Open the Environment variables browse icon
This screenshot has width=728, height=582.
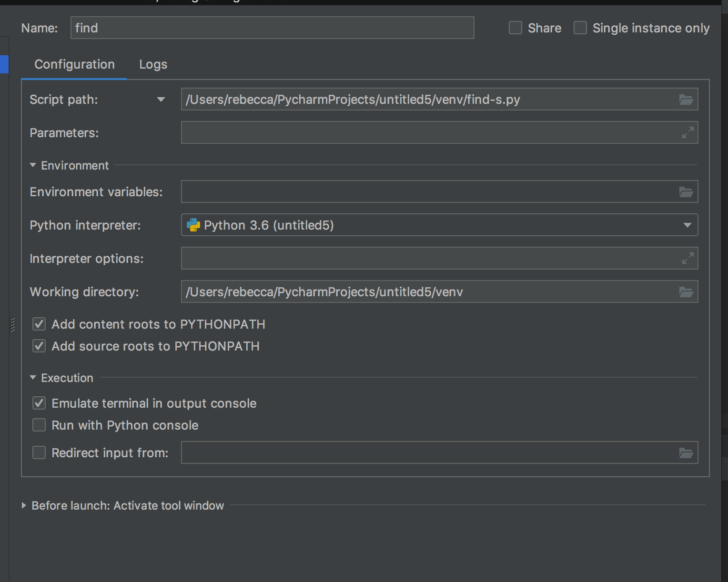coord(686,192)
